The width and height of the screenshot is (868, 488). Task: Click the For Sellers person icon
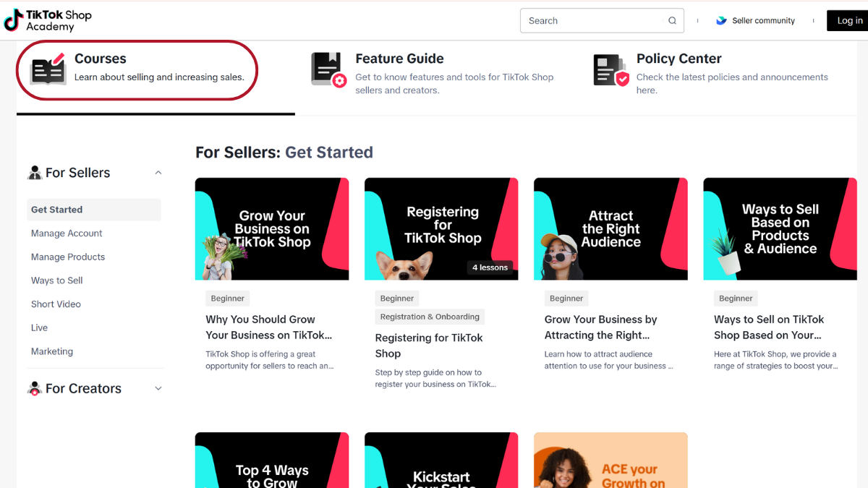tap(35, 173)
